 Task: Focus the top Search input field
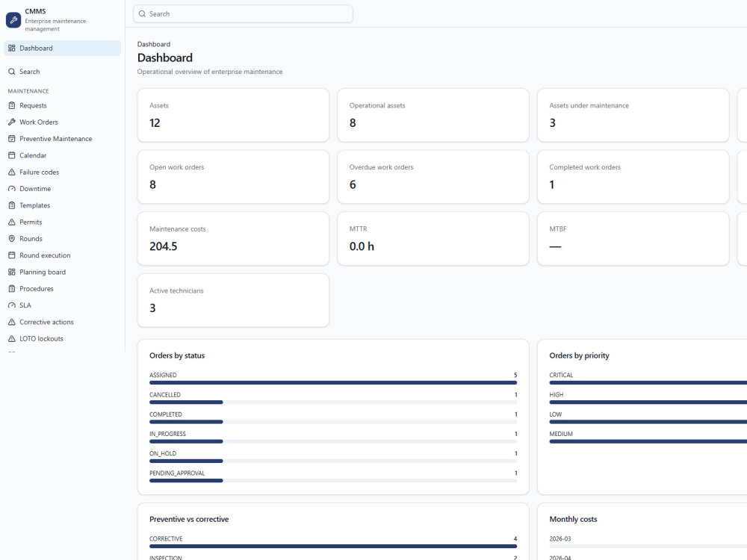coord(243,13)
